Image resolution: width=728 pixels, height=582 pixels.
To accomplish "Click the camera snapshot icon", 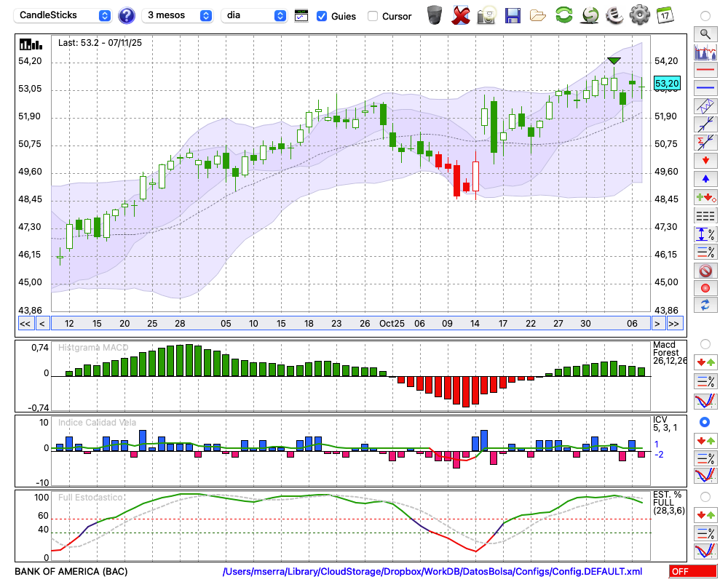I will [486, 15].
